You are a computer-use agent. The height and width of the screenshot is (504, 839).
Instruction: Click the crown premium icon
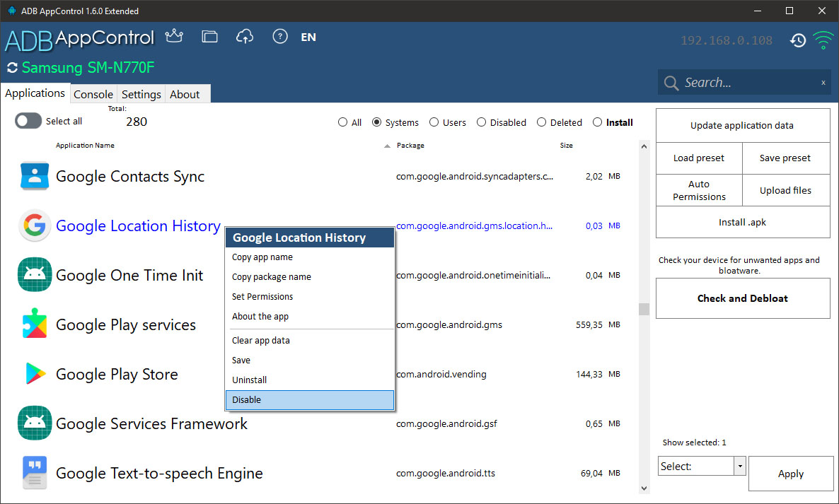click(x=173, y=37)
